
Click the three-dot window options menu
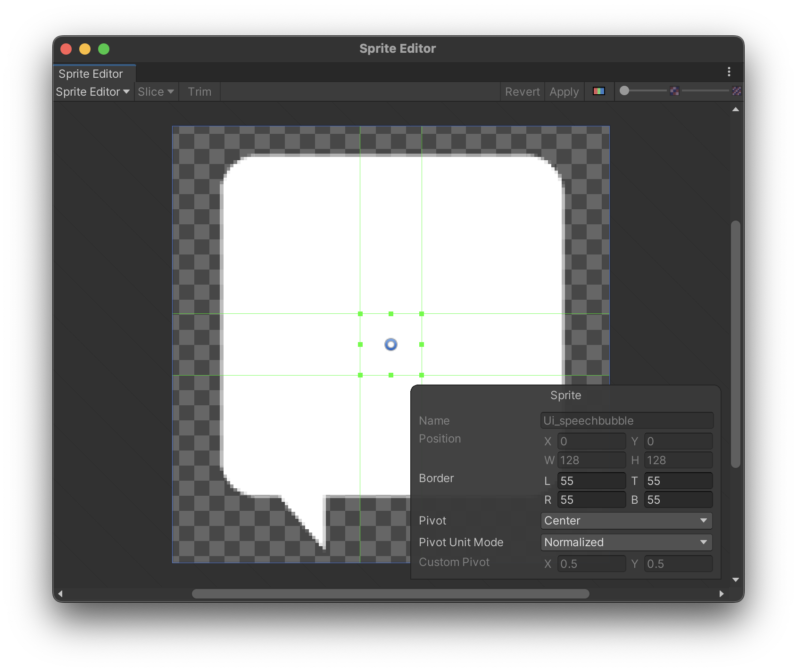(x=729, y=72)
